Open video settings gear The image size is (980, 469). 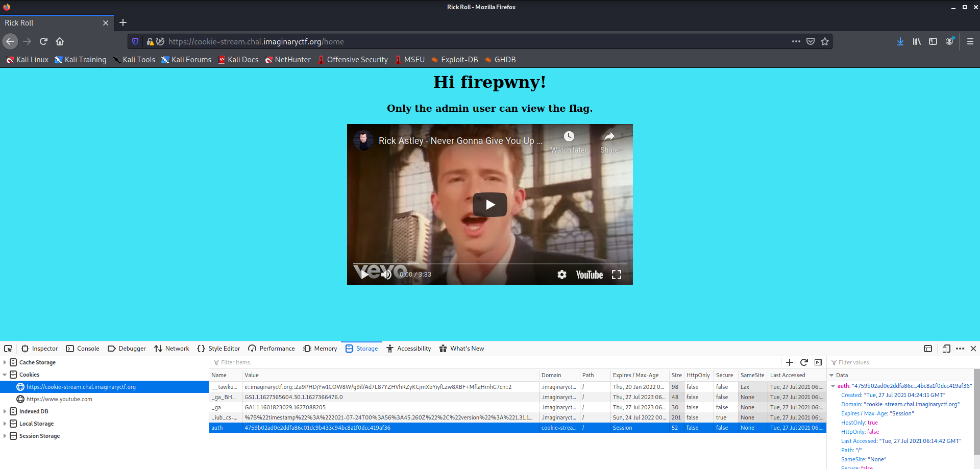tap(562, 275)
